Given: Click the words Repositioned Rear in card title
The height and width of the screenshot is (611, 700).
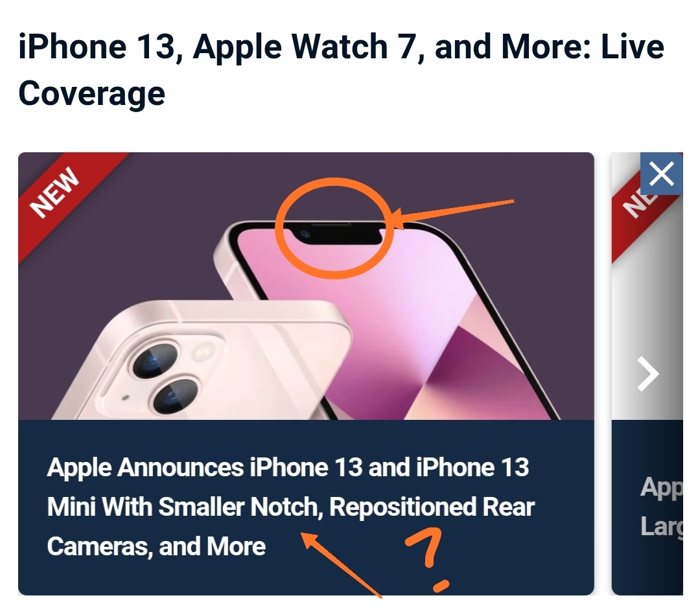Looking at the screenshot, I should tap(432, 507).
